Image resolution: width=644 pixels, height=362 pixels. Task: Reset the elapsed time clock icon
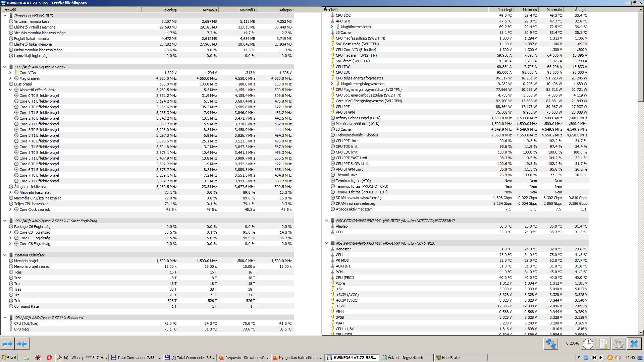(588, 344)
